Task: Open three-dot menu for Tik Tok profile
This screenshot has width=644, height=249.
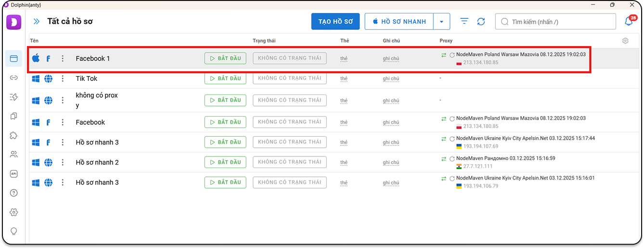Action: tap(63, 79)
